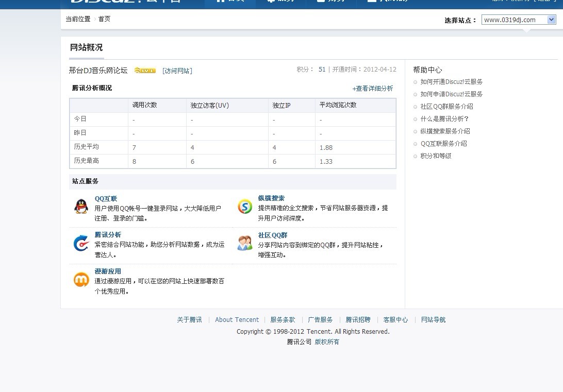563x392 pixels.
Task: Open help article QQ互联服务介绍
Action: pos(444,144)
